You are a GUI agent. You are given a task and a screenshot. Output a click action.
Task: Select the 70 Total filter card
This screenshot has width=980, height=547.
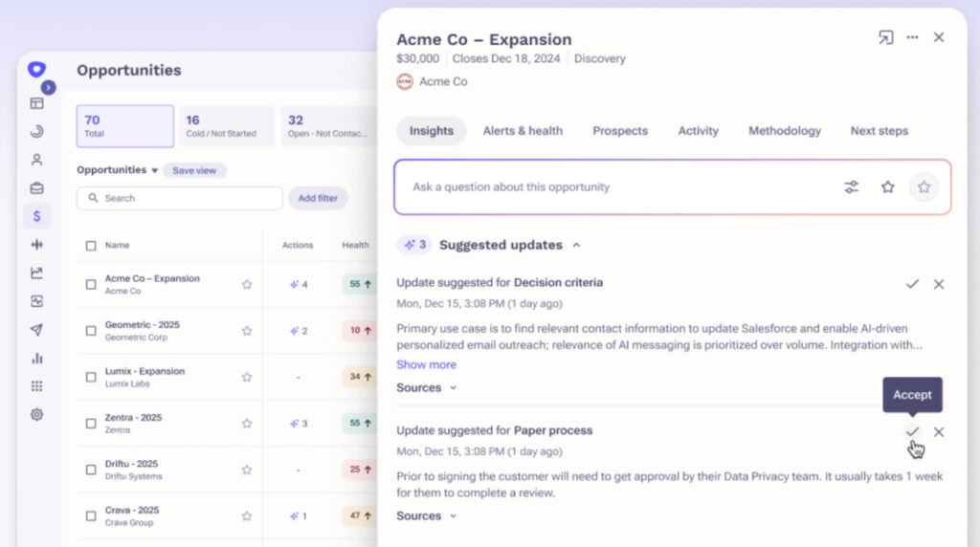coord(125,126)
